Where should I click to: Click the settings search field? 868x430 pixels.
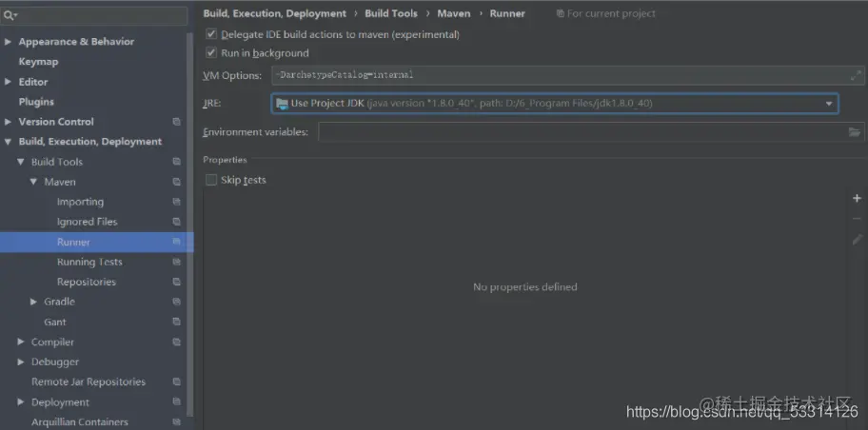[94, 15]
